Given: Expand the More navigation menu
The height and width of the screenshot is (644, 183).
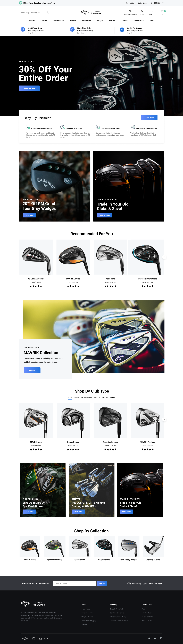Looking at the screenshot, I should [x=152, y=21].
